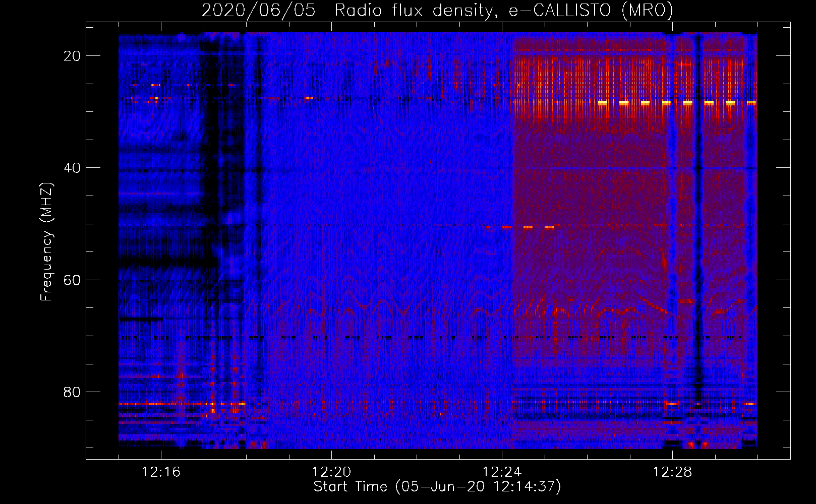Click the 'Start Time (05-Jun-20 12:14:37)' label
816x504 pixels.
point(437,487)
